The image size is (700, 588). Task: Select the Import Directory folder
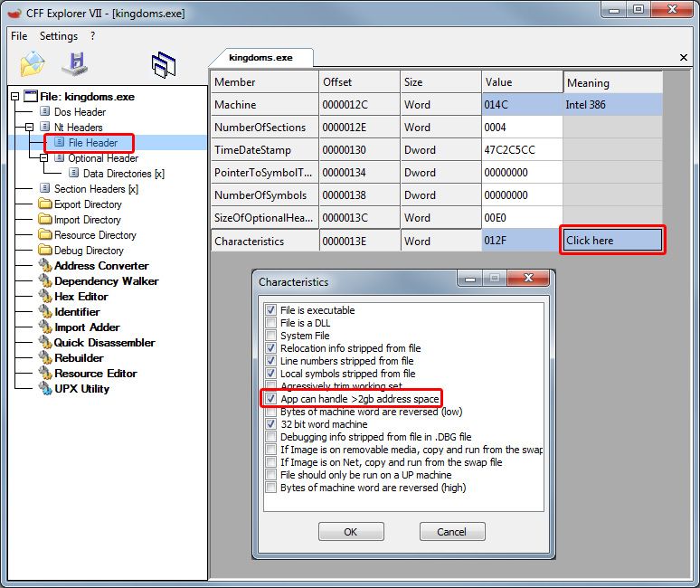87,220
